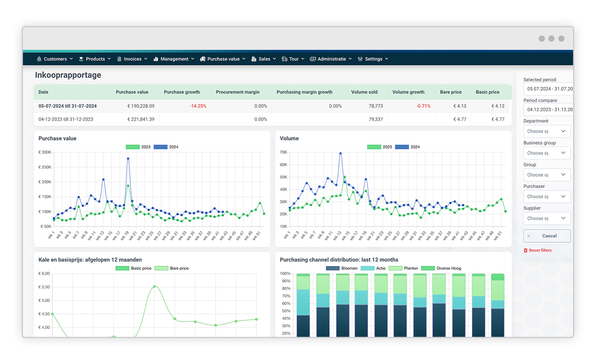Click the Purchase value truck icon
This screenshot has width=596, height=364.
pyautogui.click(x=203, y=59)
